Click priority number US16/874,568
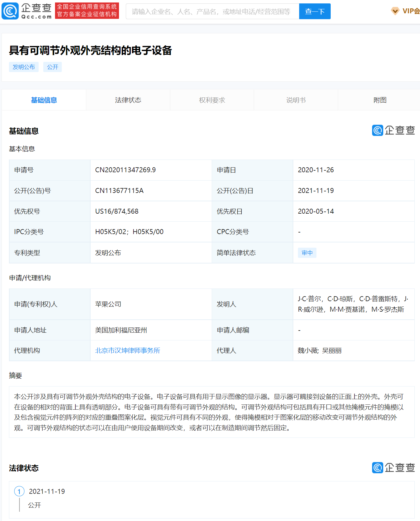This screenshot has height=521, width=420. pos(117,211)
